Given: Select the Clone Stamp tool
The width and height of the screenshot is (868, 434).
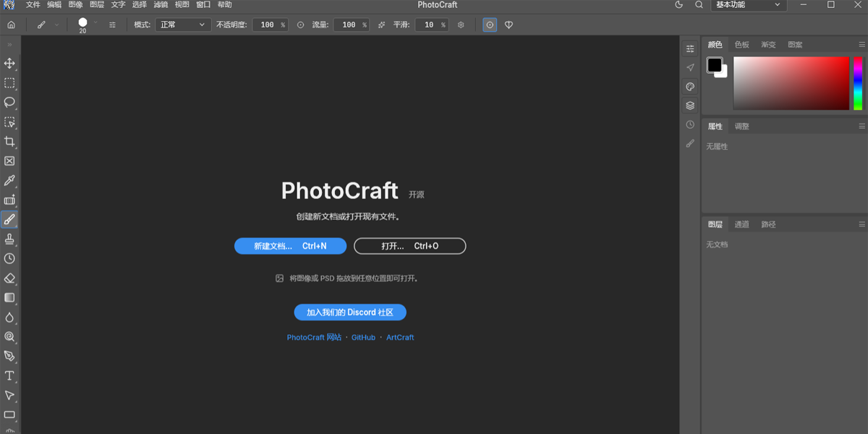Looking at the screenshot, I should point(9,239).
